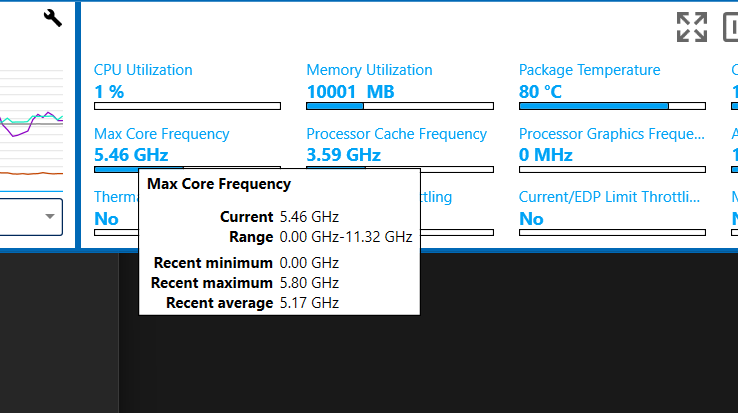The width and height of the screenshot is (738, 413).
Task: Click the Memory Utilization progress bar
Action: (x=399, y=106)
